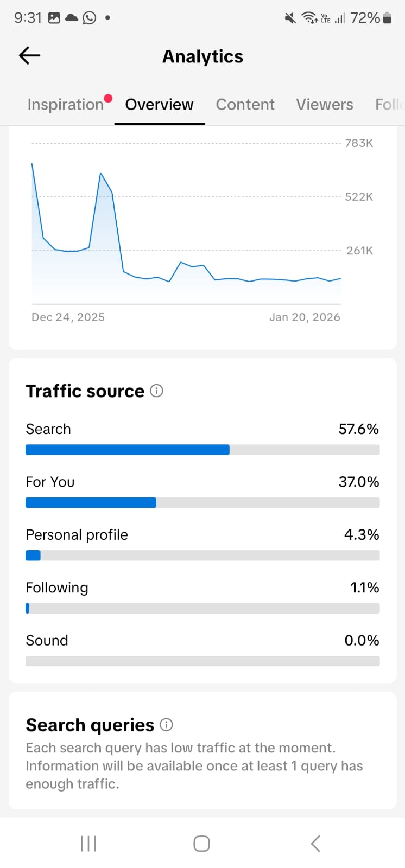Screen dimensions: 405x868
Task: Go to the Viewers tab
Action: [x=325, y=104]
